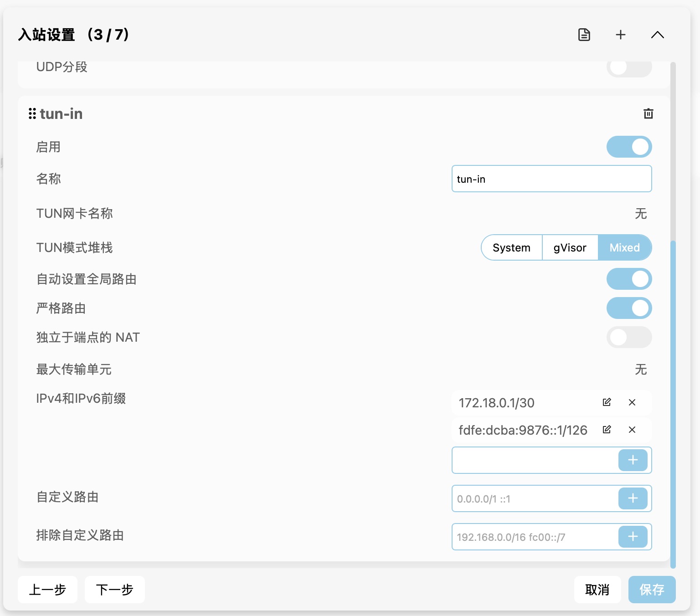Add the excluded custom route entry
700x616 pixels.
633,537
